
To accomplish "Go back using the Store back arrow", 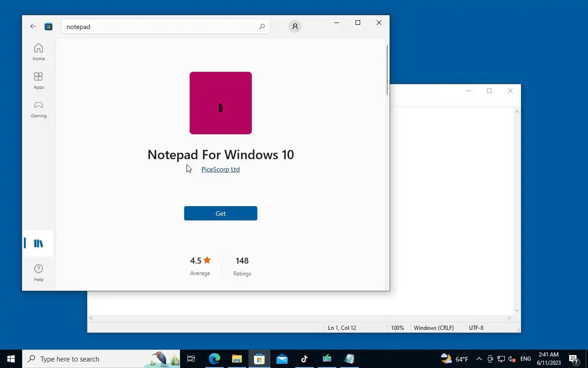I will 33,27.
